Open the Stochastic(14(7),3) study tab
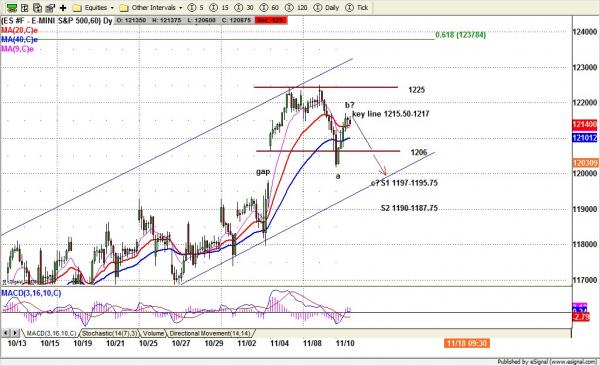600x366 pixels. 110,333
